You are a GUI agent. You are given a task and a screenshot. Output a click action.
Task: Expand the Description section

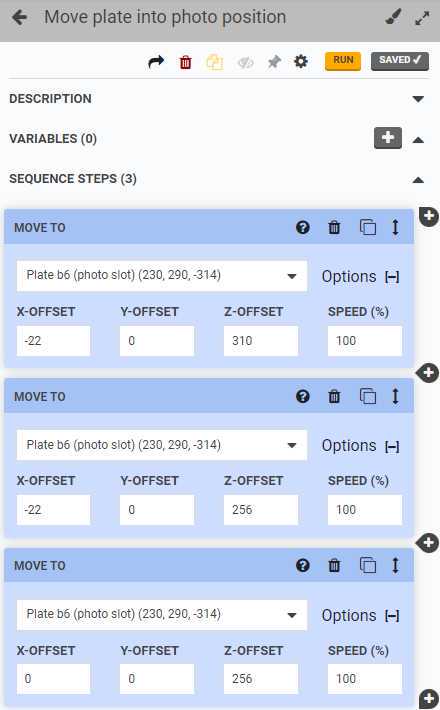[418, 99]
